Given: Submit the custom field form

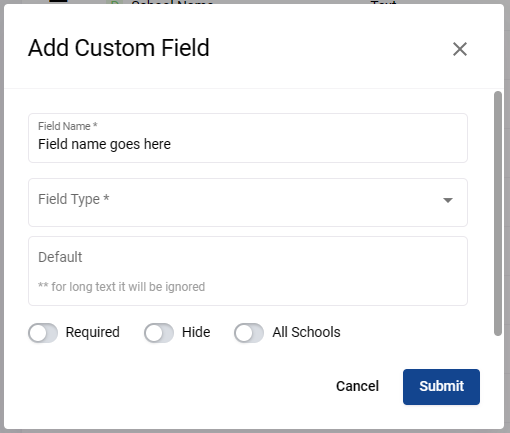Looking at the screenshot, I should click(x=441, y=387).
